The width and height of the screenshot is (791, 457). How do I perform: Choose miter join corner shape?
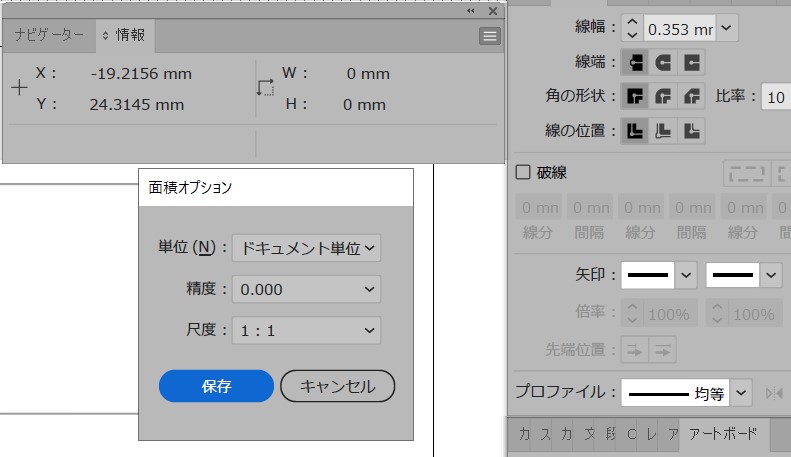635,96
